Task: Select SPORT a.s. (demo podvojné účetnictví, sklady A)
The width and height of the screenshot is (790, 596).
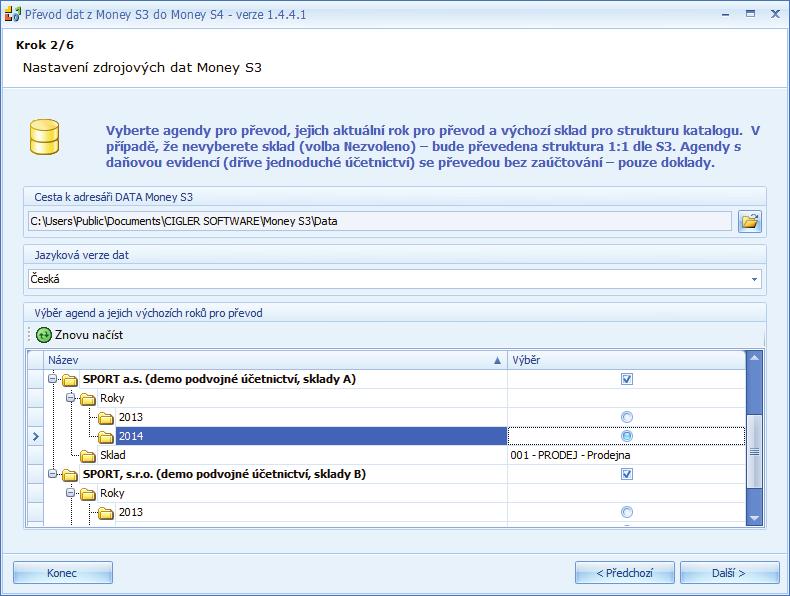Action: [219, 379]
